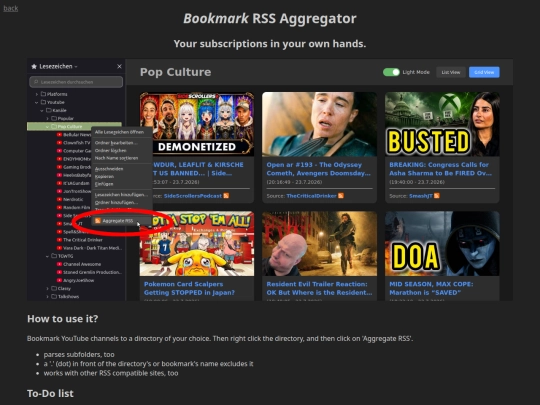
Task: Click YouTube icon beside Random Film
Action: (59, 208)
